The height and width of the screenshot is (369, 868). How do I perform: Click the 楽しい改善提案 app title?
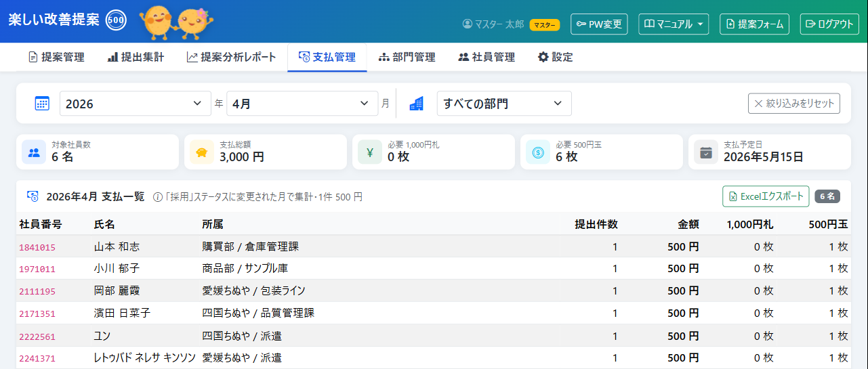click(x=54, y=20)
